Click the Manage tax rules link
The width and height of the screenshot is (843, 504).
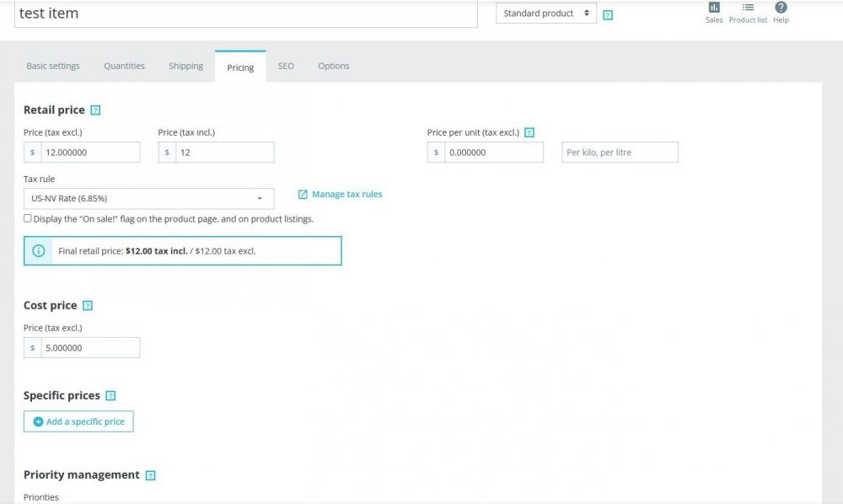(346, 195)
